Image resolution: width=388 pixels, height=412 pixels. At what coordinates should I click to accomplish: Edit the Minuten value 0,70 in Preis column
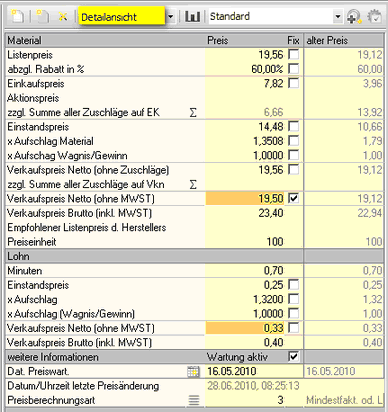(x=273, y=270)
